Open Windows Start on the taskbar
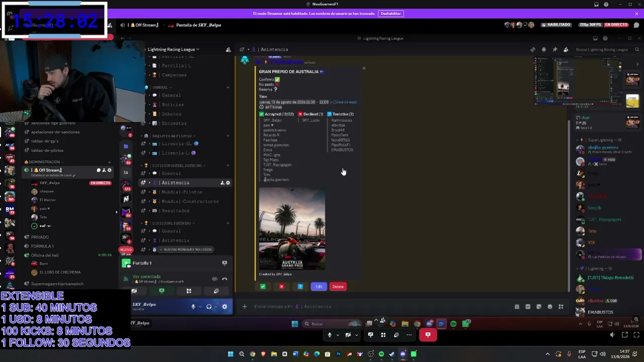The image size is (644, 362). pos(231,354)
